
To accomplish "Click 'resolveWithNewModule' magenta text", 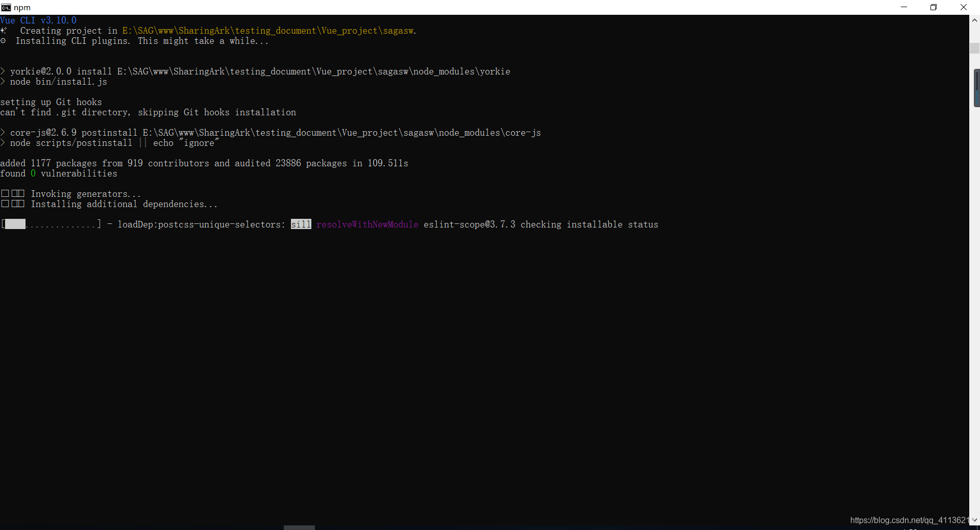I will coord(367,224).
